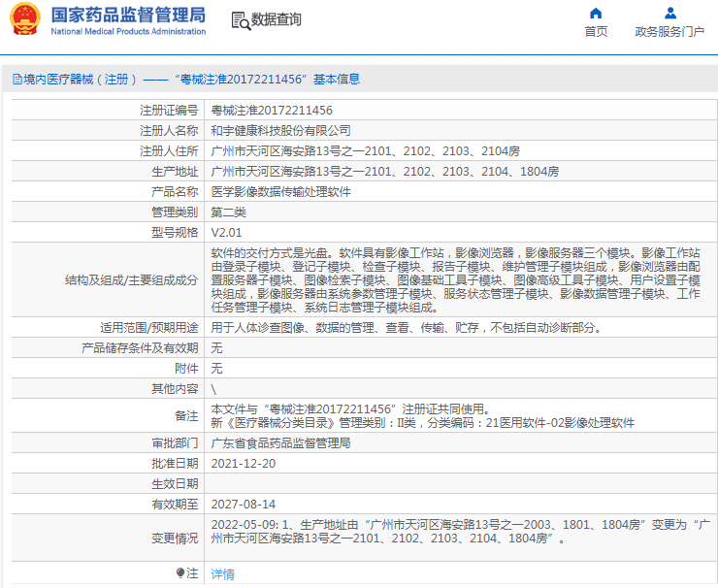This screenshot has height=588, width=718.
Task: Click the home house icon
Action: (x=596, y=13)
